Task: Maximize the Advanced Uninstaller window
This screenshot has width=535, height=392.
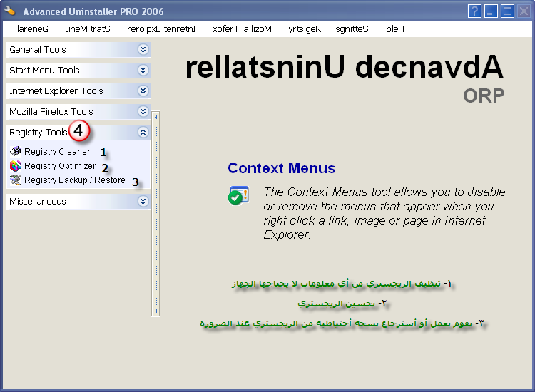Action: (x=507, y=11)
